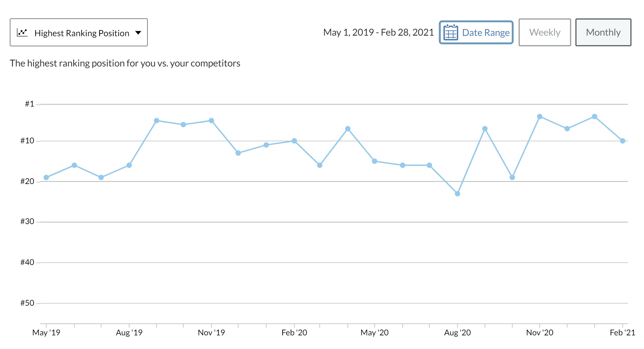Click the Aug '20 x-axis label
This screenshot has width=644, height=349.
[x=457, y=333]
